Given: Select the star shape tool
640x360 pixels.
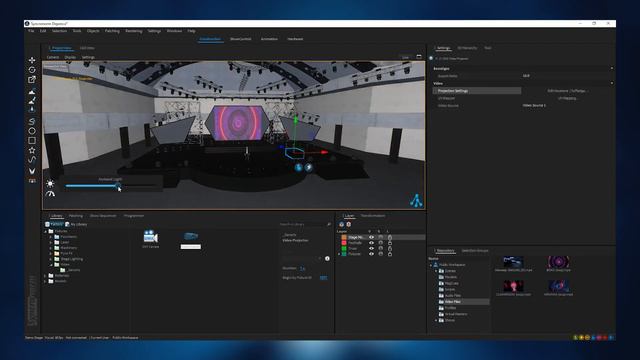Looking at the screenshot, I should point(32,150).
